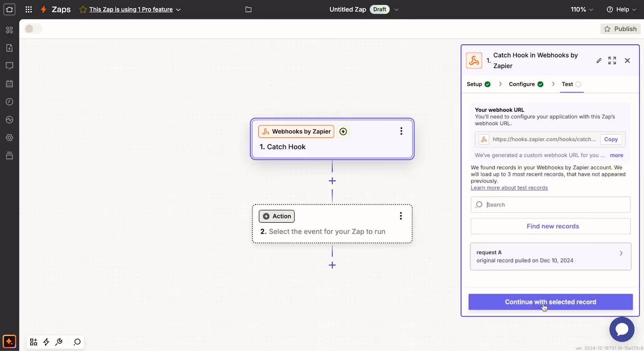Click the instant trigger bolt badge

pyautogui.click(x=343, y=131)
